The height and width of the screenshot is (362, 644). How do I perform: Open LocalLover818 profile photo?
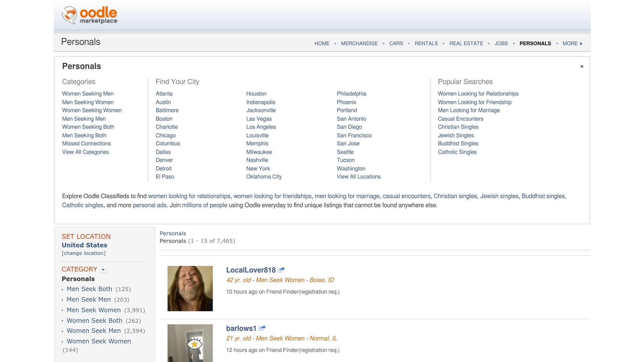(x=190, y=288)
